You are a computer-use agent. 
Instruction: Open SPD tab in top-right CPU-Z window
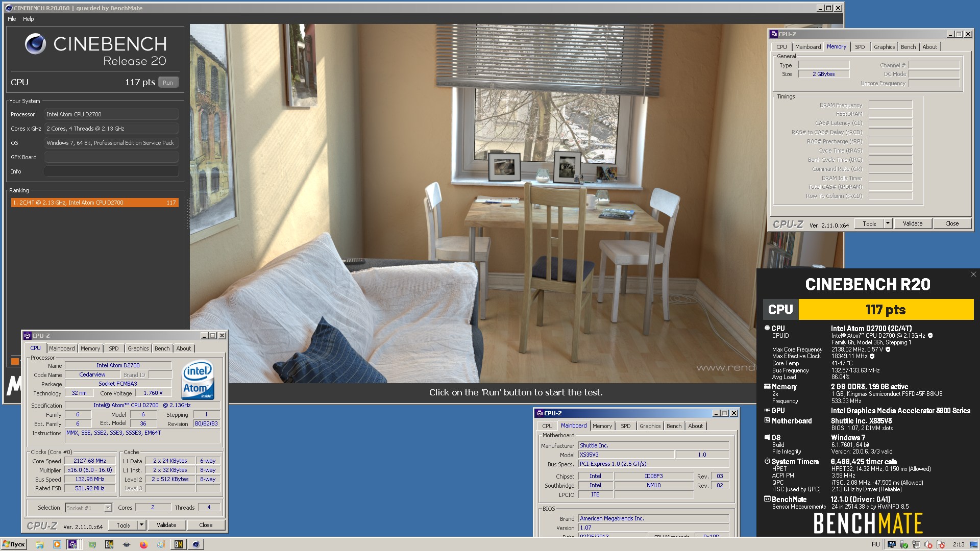coord(860,47)
